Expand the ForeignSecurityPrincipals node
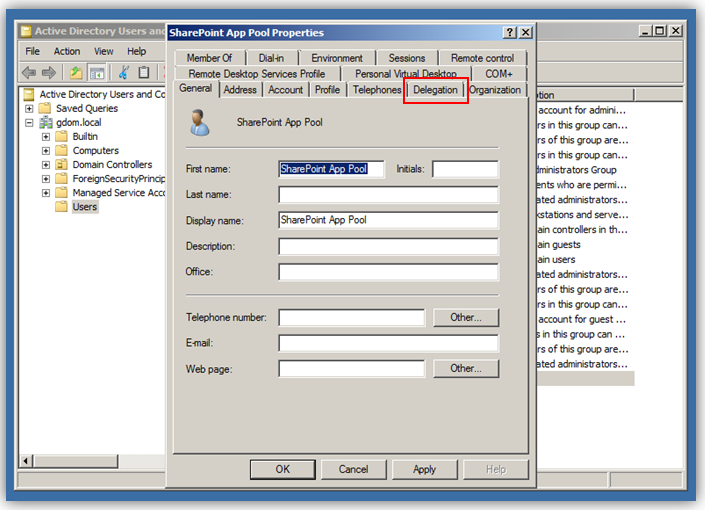705x510 pixels. (x=46, y=179)
